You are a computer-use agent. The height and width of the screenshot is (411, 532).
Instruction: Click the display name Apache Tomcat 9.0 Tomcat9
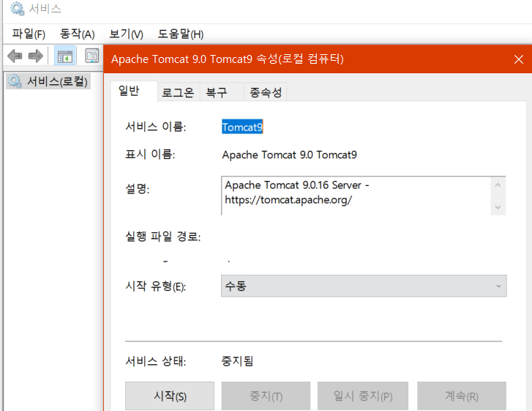[289, 155]
